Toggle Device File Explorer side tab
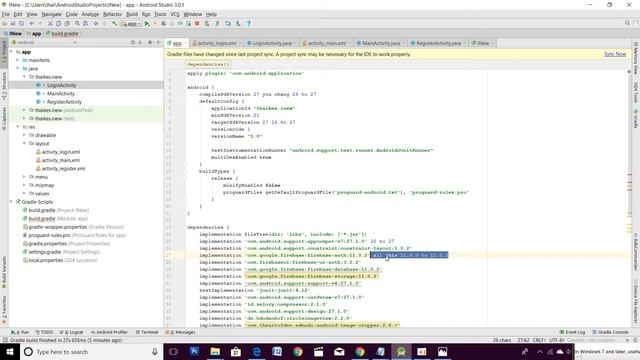 (x=636, y=303)
